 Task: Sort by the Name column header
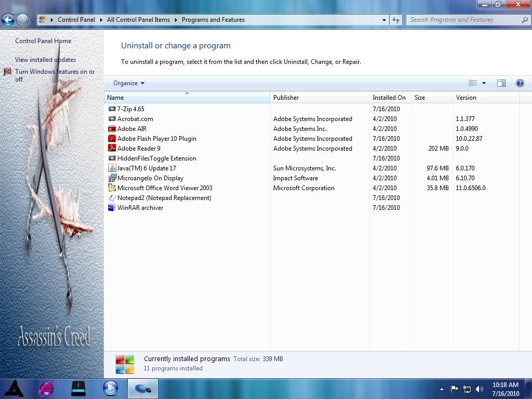(187, 97)
